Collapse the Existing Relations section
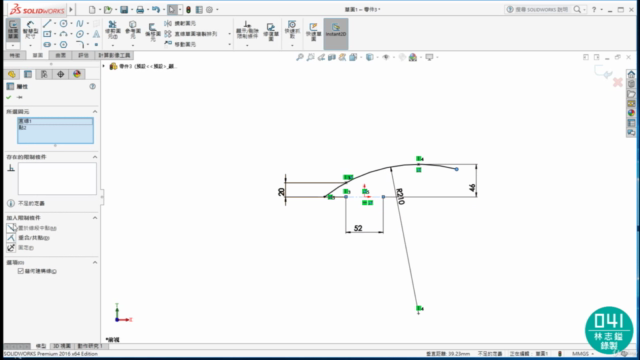The image size is (640, 360). [95, 157]
